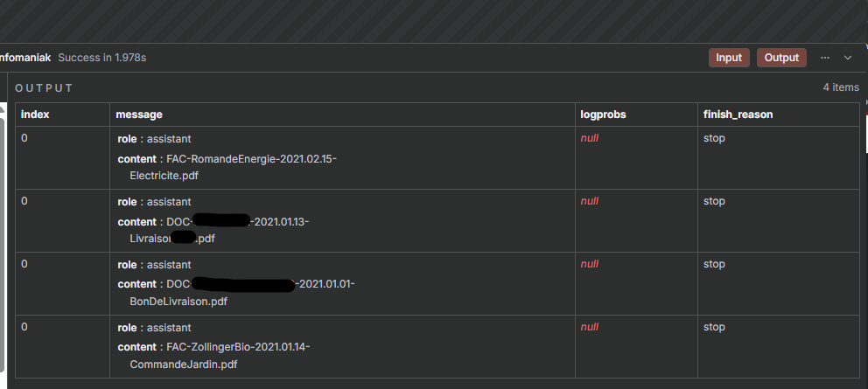Click the OUTPUT section heading
868x389 pixels.
(x=44, y=88)
